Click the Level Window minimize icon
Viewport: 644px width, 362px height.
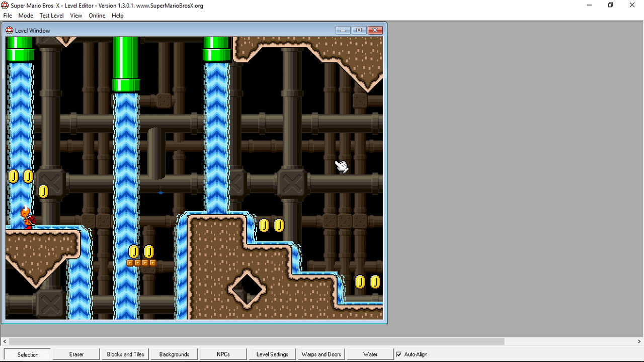coord(343,30)
